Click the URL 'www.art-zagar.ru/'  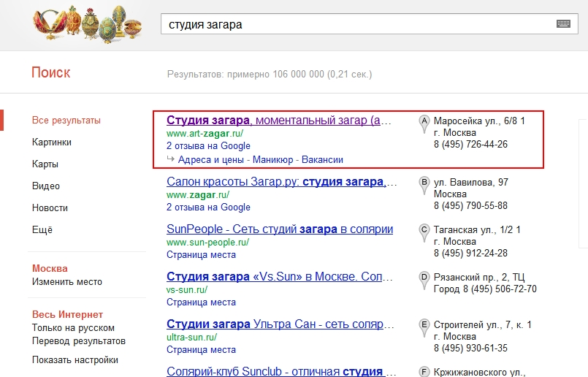click(205, 133)
